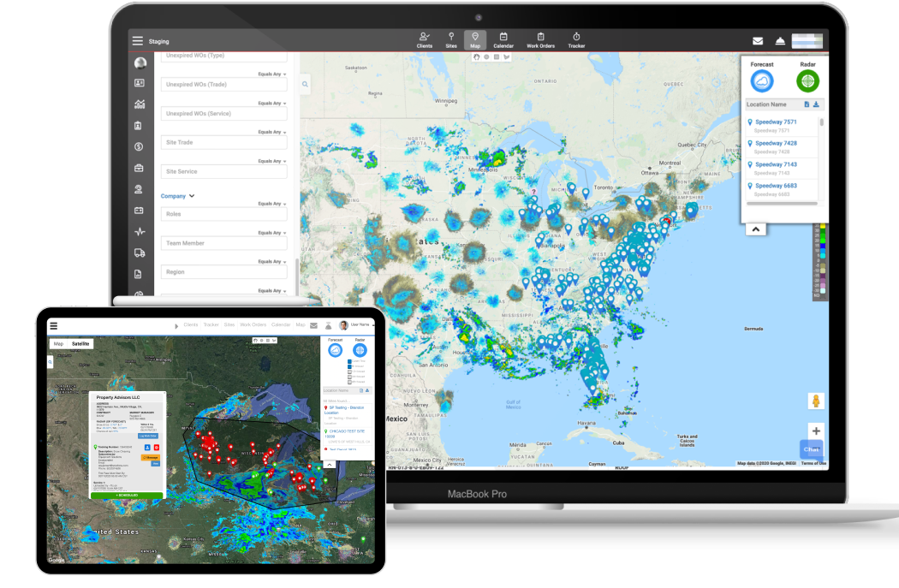Image resolution: width=899 pixels, height=588 pixels.
Task: Open the Equals Any dropdown above Unexpired WOs (Service)
Action: pos(271,104)
